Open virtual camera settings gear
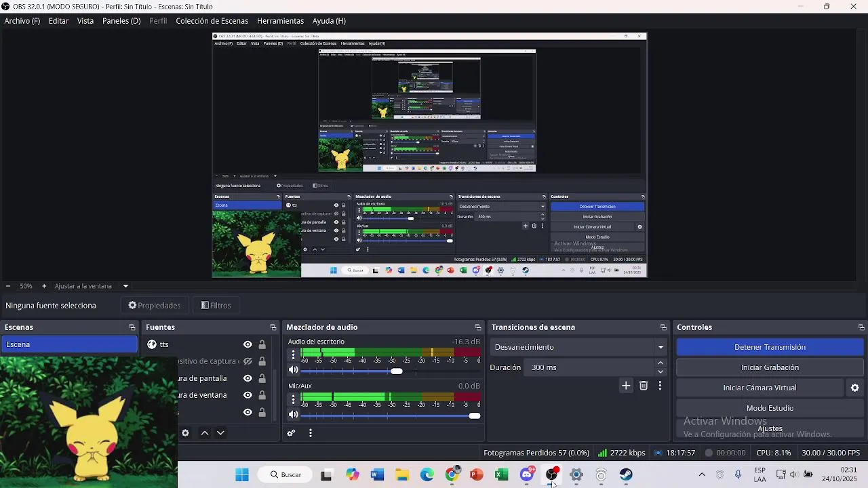Image resolution: width=868 pixels, height=488 pixels. point(854,388)
